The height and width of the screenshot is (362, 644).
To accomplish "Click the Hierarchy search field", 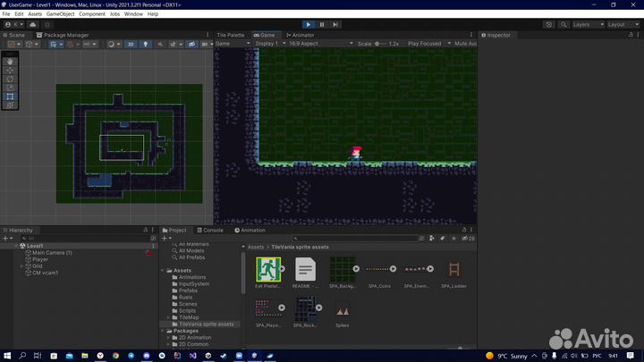I will [84, 239].
